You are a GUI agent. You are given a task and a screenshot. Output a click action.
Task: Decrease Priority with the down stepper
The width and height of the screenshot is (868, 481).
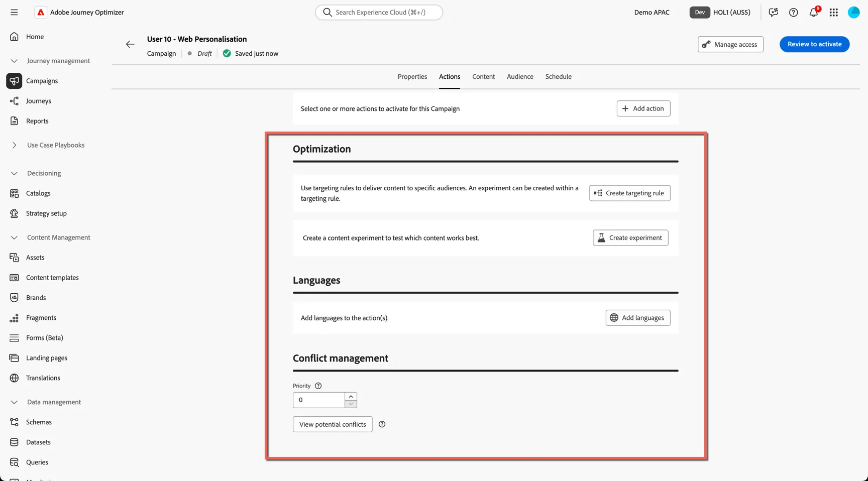click(x=351, y=404)
